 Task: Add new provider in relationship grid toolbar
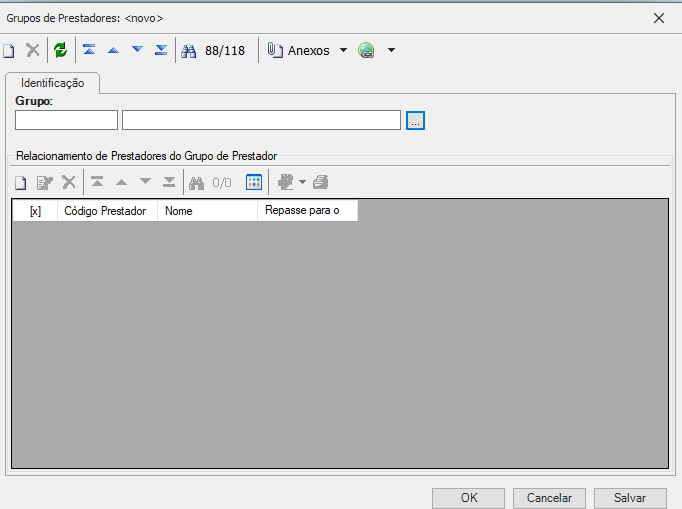click(20, 183)
